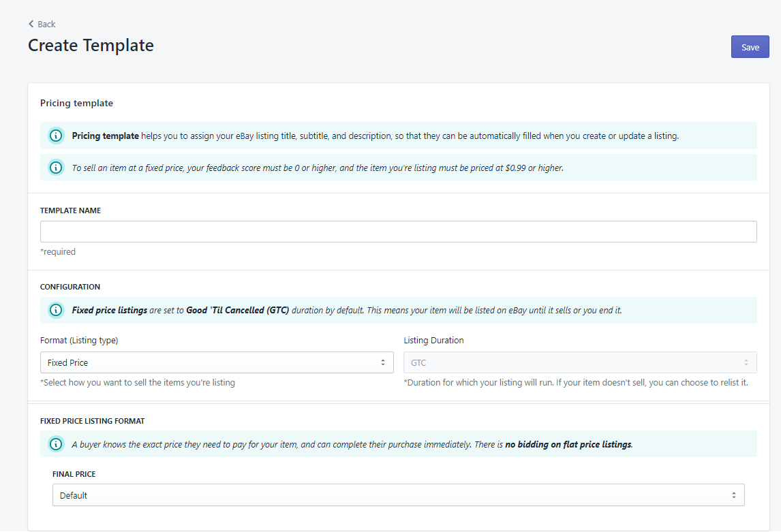Click the up-down arrows on Fixed Price select
This screenshot has height=532, width=781.
point(383,362)
